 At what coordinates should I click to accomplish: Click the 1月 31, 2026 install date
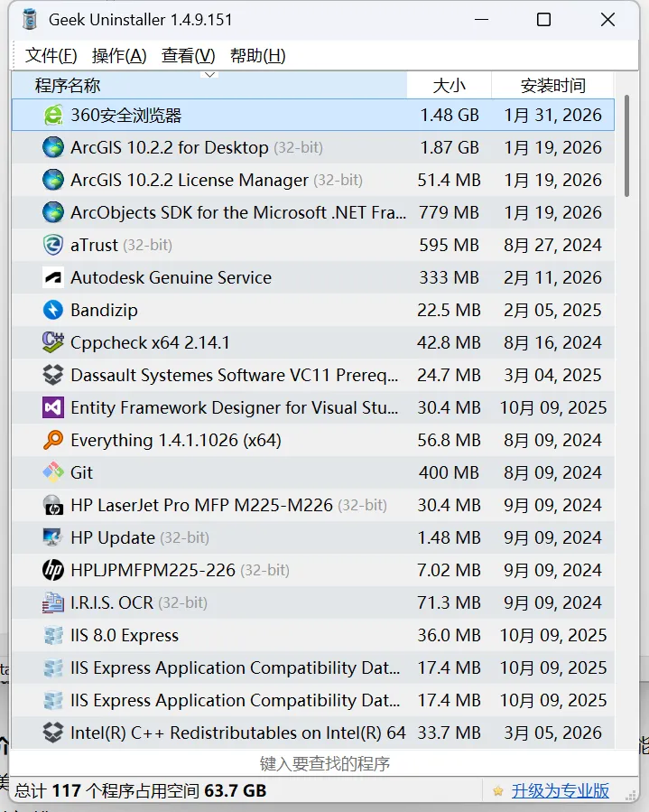[x=552, y=115]
